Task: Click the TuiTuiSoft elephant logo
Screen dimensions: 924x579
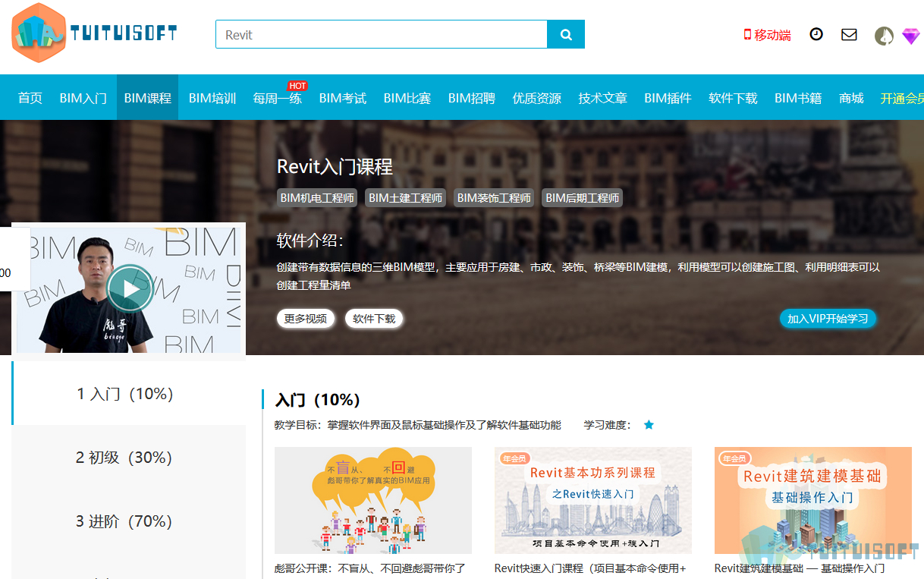Action: tap(94, 33)
